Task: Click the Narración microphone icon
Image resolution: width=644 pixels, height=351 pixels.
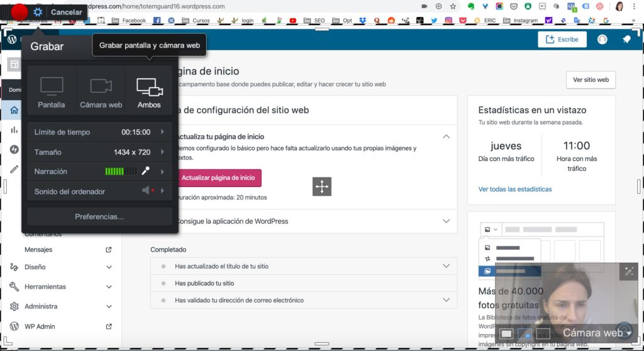Action: (x=146, y=171)
